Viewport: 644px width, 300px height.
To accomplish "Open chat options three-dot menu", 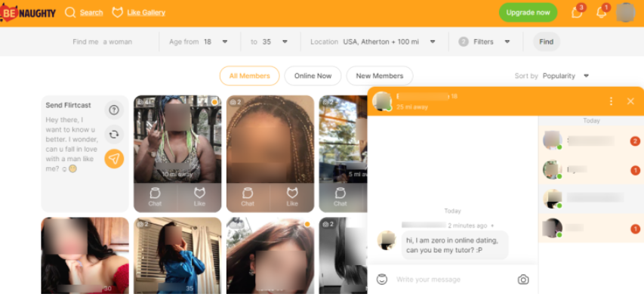I will coord(611,101).
